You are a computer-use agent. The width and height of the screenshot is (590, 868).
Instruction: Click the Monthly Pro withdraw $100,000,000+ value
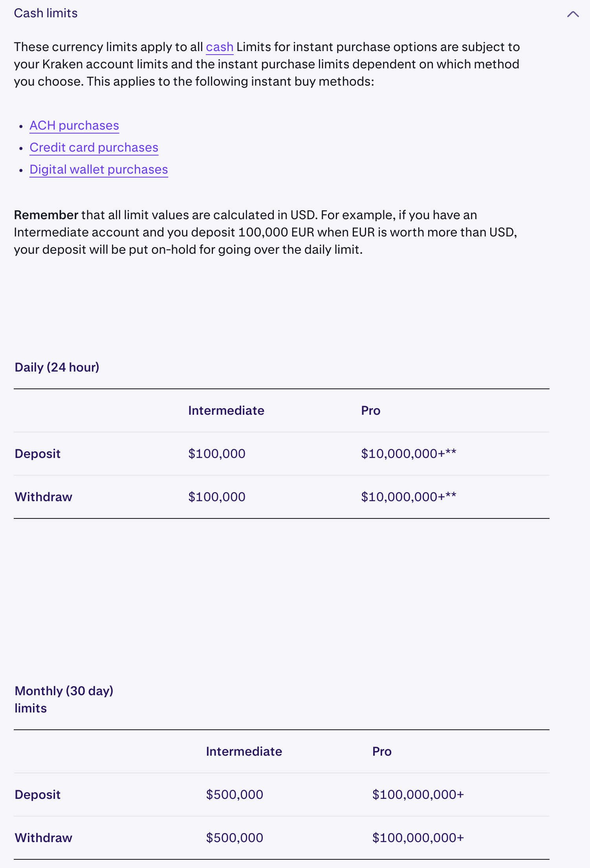pos(418,838)
